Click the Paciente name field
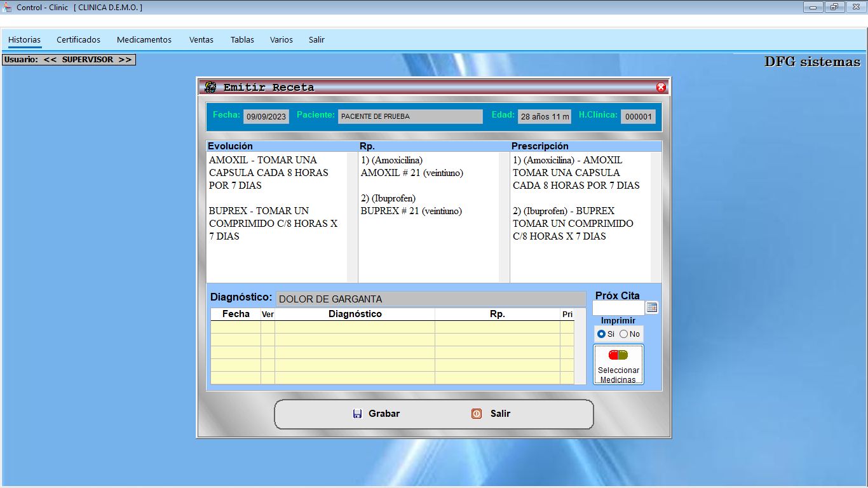The height and width of the screenshot is (488, 868). 410,117
